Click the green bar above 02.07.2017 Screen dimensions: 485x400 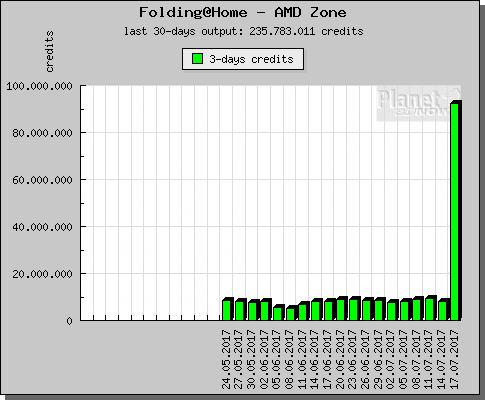pyautogui.click(x=391, y=311)
